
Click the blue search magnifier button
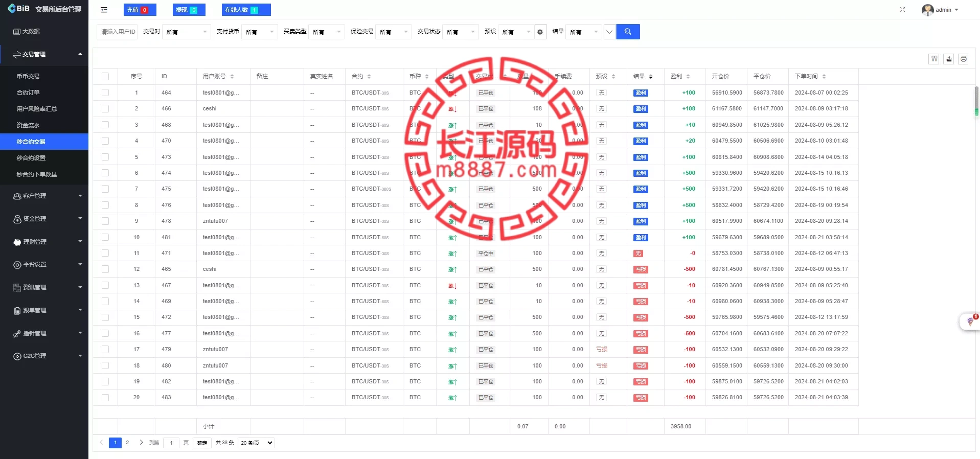click(x=628, y=32)
